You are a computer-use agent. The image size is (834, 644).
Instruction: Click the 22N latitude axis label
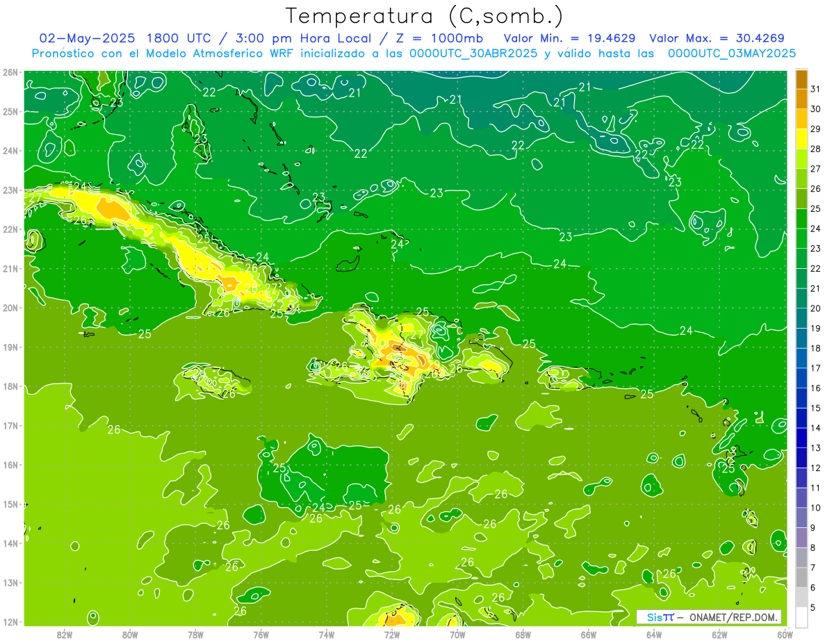click(x=10, y=229)
